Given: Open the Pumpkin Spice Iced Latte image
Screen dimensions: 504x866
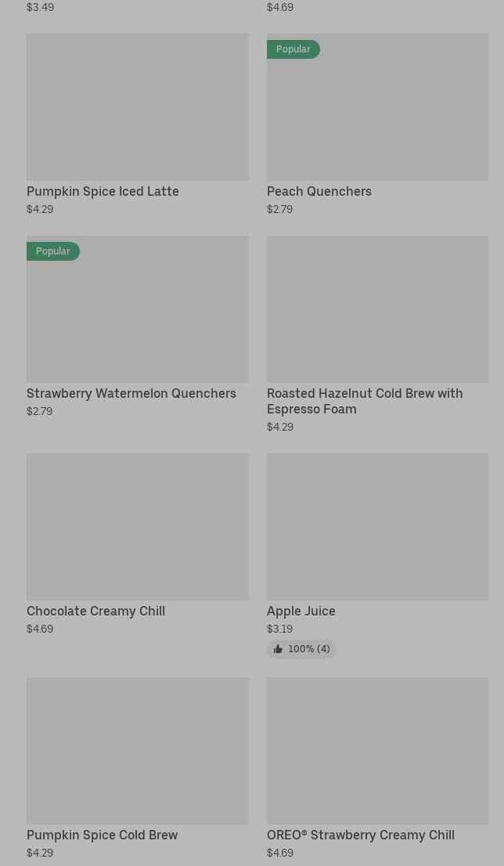Looking at the screenshot, I should point(137,107).
